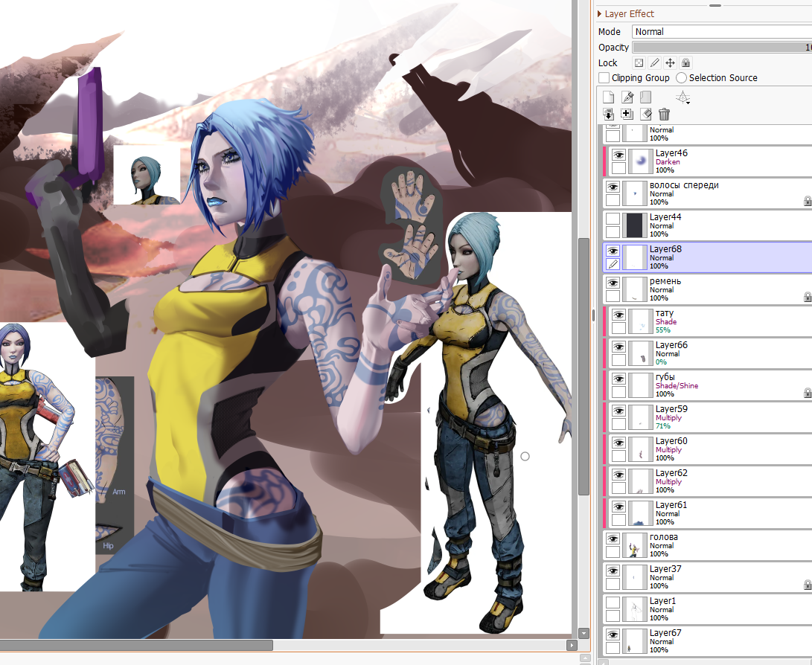
Task: Enable the lock transparency icon
Action: pos(639,63)
